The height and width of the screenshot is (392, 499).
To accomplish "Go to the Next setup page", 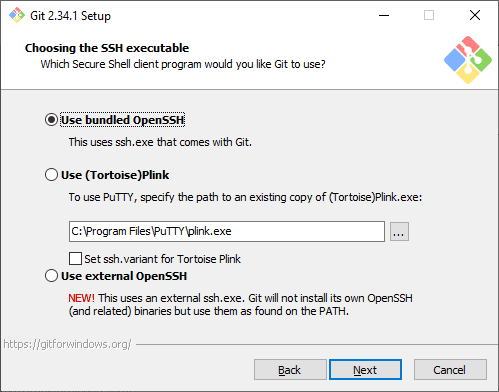I will (x=365, y=370).
